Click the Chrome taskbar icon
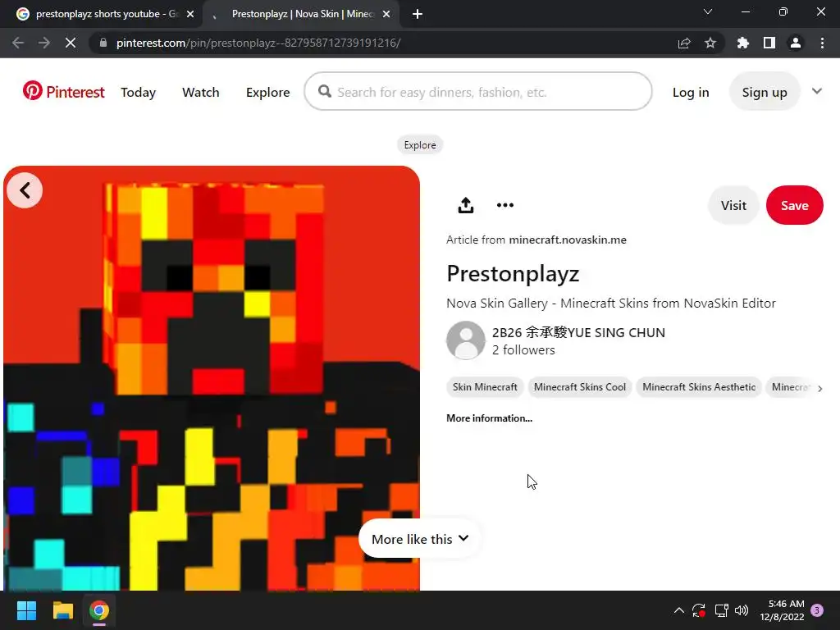Image resolution: width=840 pixels, height=630 pixels. [99, 610]
